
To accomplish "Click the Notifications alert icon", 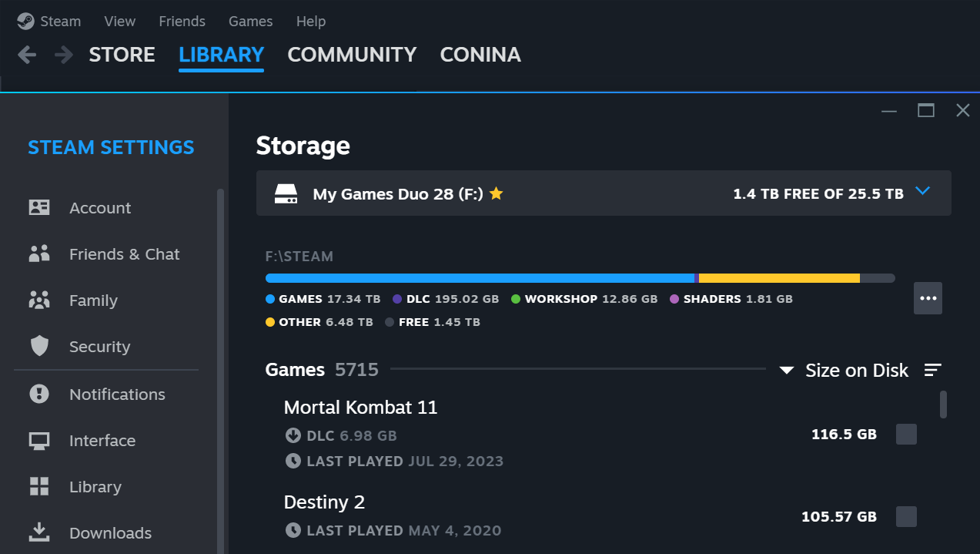I will pyautogui.click(x=39, y=395).
